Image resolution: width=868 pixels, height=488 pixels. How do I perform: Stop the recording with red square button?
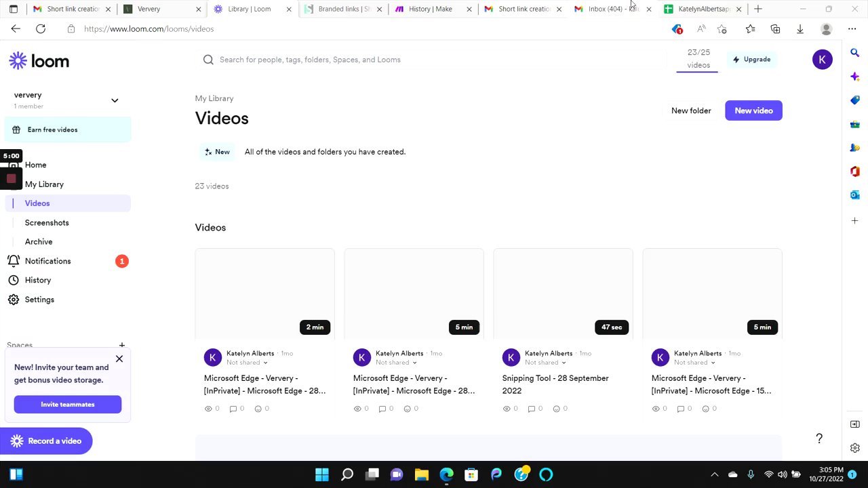(11, 179)
